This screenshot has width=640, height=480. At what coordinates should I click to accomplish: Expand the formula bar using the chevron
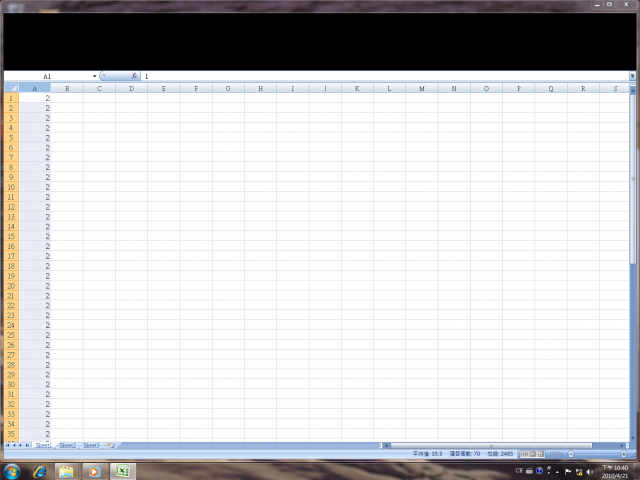(x=632, y=76)
